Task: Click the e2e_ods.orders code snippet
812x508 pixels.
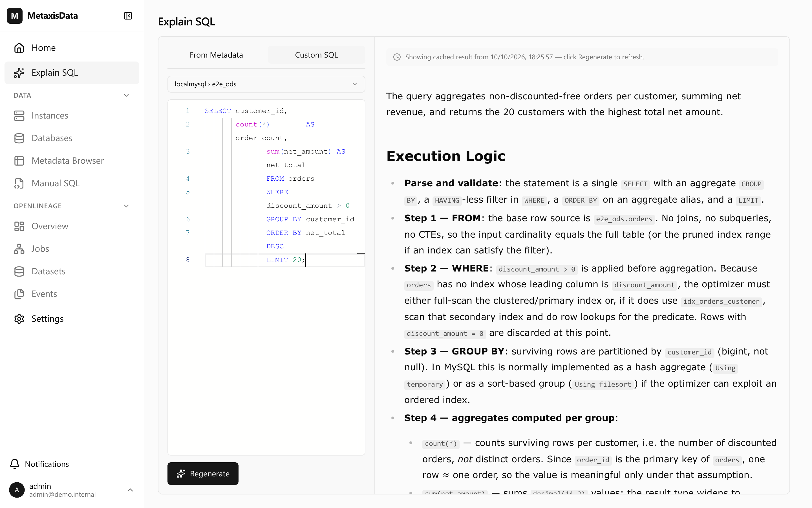Action: [x=624, y=219]
